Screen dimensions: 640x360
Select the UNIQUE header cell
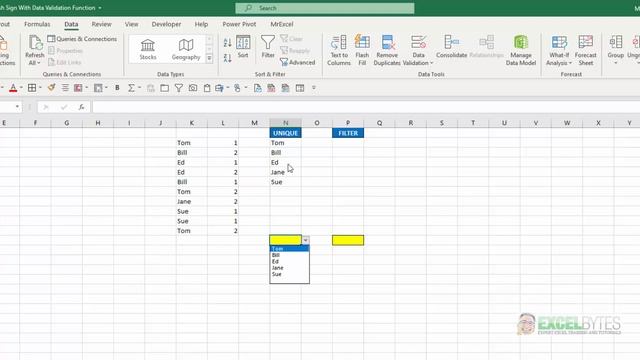pos(285,133)
